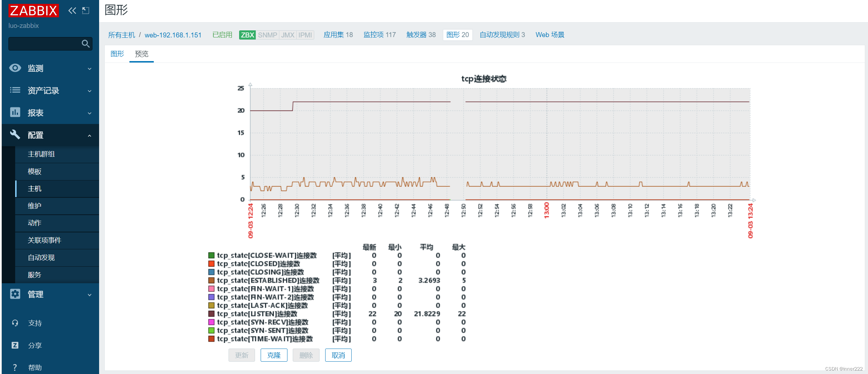Click the bar chart icon for 报表
This screenshot has width=868, height=374.
pyautogui.click(x=15, y=112)
